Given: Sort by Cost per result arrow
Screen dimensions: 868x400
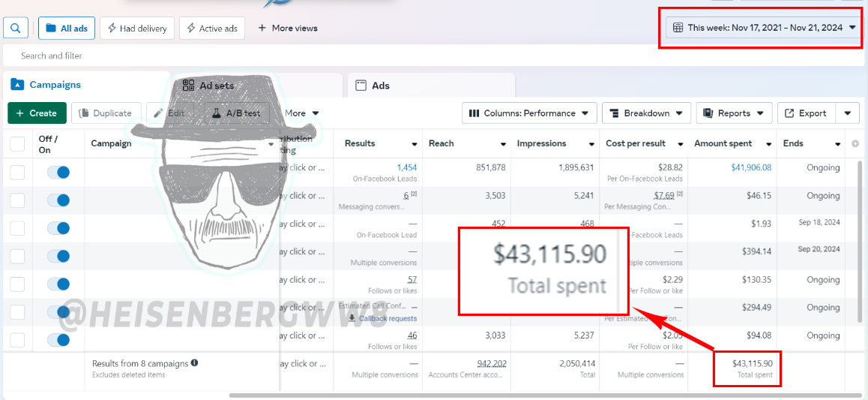Looking at the screenshot, I should [680, 144].
